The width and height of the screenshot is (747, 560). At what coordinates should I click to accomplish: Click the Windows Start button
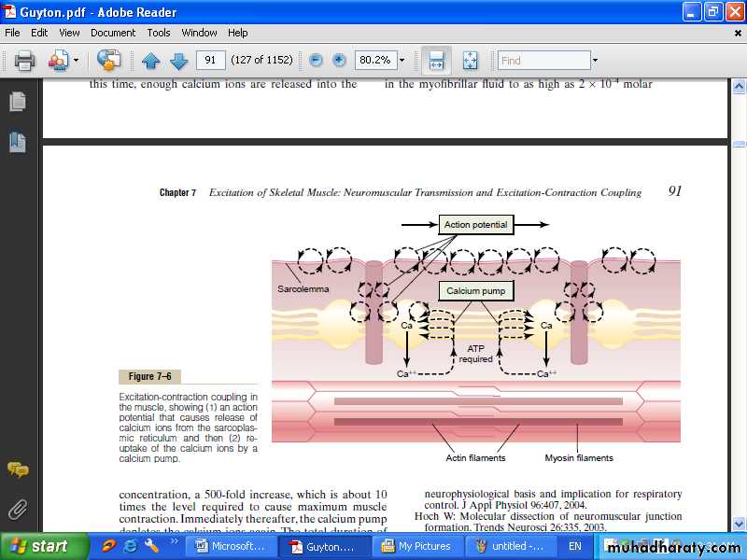click(39, 546)
